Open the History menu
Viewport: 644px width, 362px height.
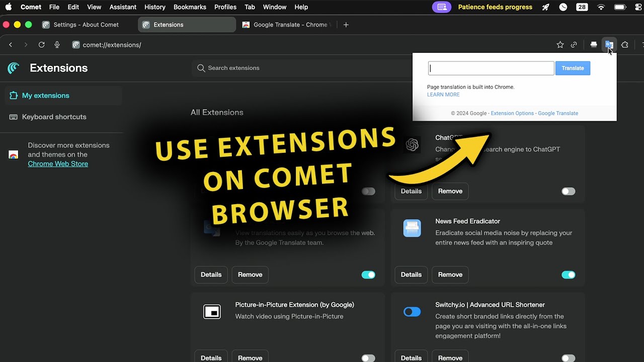pyautogui.click(x=155, y=7)
